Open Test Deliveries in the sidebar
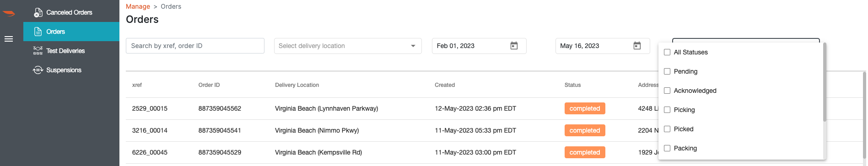Viewport: 868px width, 166px height. point(71,51)
